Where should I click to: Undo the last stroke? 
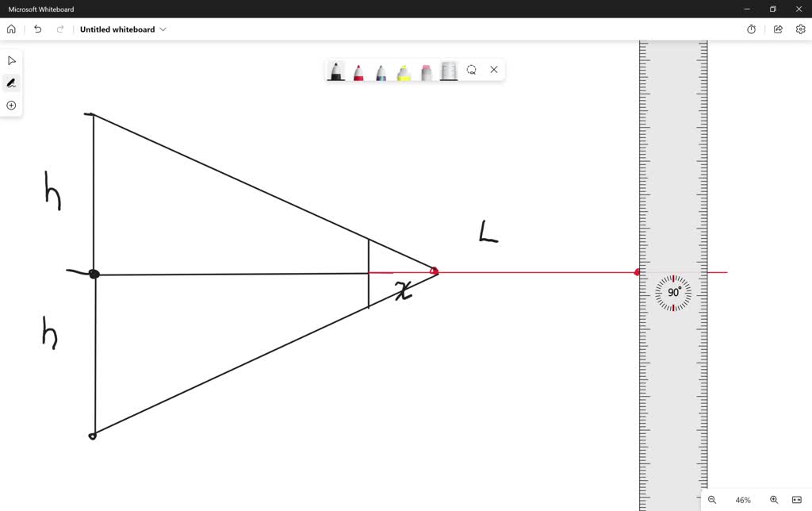click(37, 29)
